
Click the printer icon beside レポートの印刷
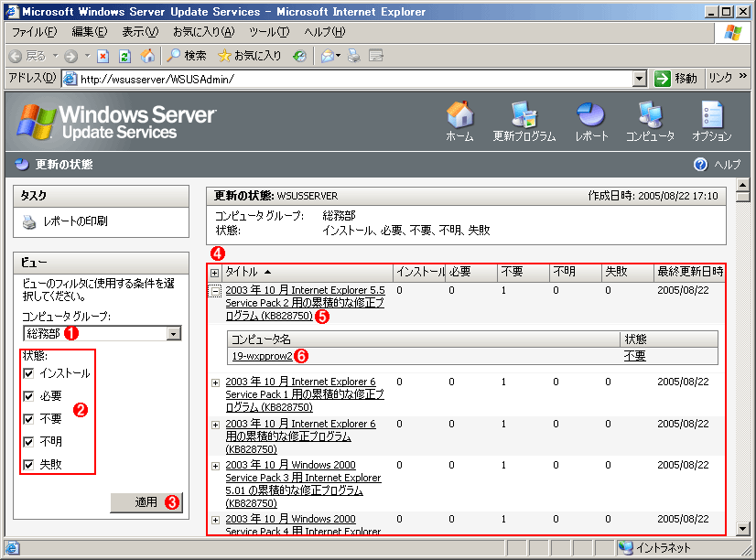point(29,221)
